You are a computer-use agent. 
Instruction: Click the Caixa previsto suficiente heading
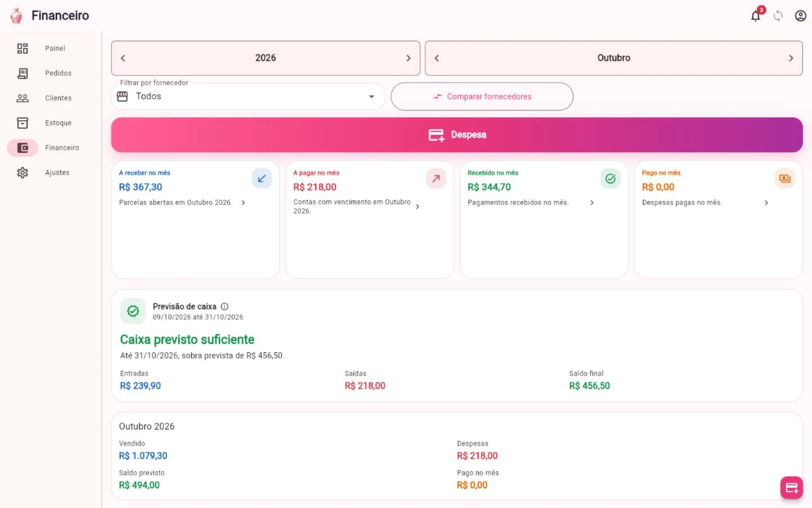[x=187, y=340]
